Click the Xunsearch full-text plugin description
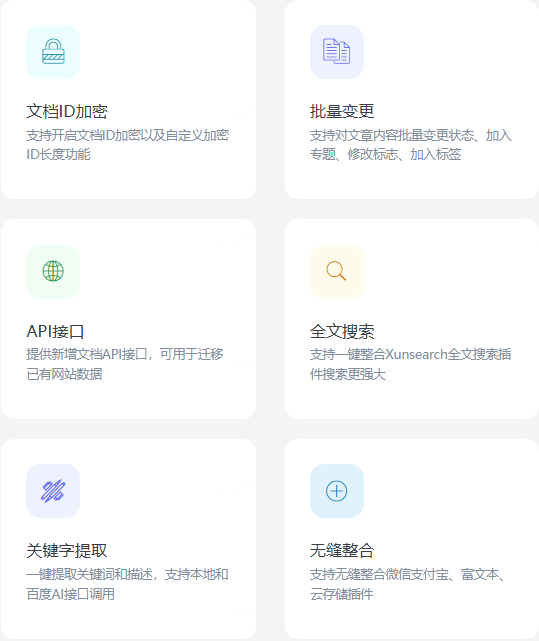Screen dimensions: 539x641 [x=411, y=364]
